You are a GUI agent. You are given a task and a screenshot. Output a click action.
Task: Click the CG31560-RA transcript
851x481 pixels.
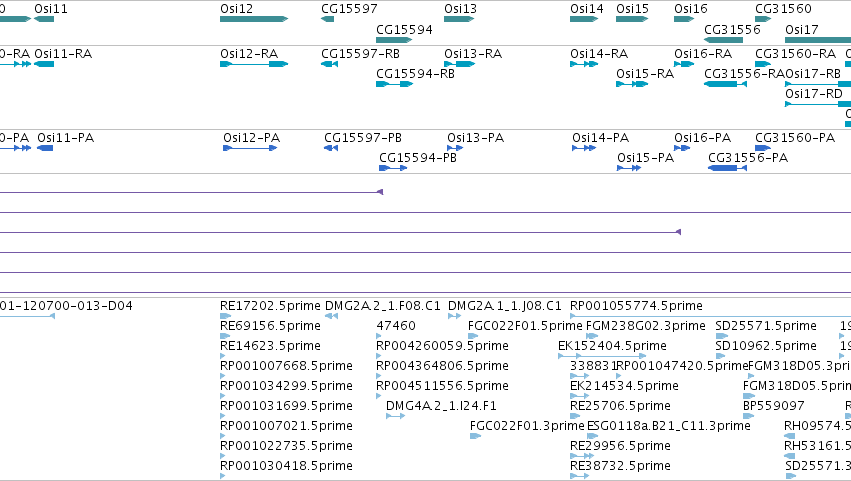[763, 64]
